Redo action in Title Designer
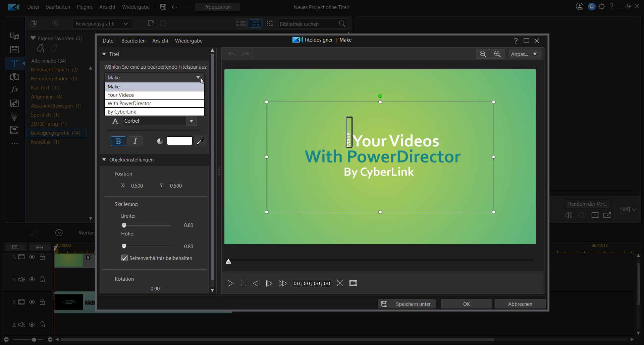Viewport: 644px width, 345px height. (x=246, y=54)
